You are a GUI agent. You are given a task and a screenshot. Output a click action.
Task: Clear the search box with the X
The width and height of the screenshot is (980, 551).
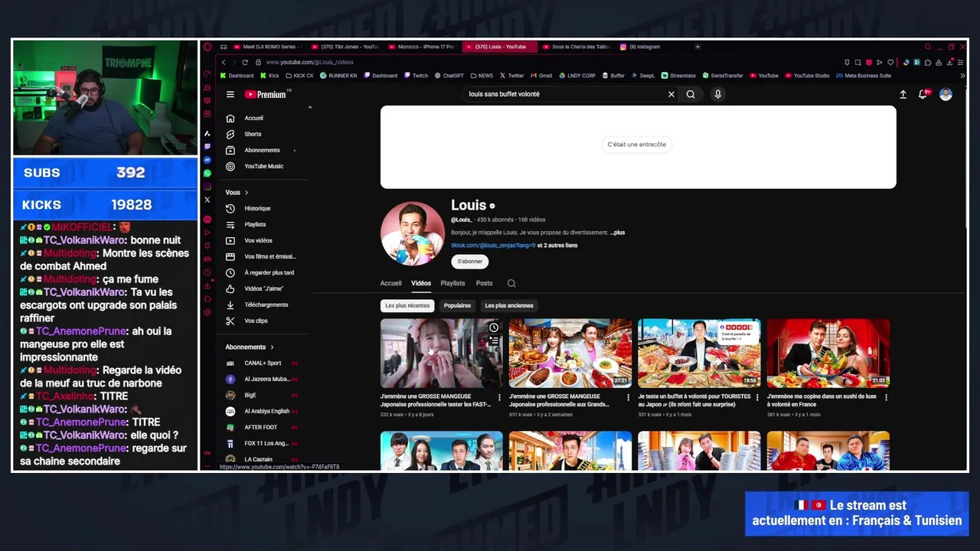[x=671, y=94]
